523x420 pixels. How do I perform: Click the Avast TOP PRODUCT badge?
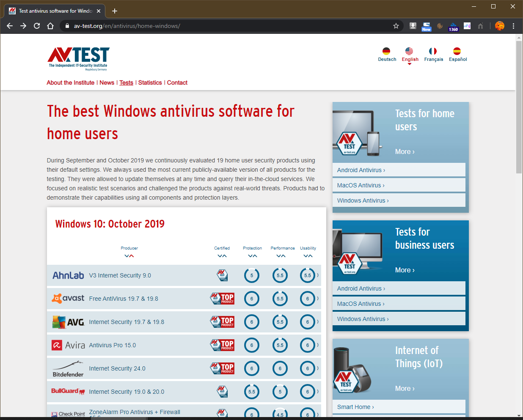(x=223, y=299)
